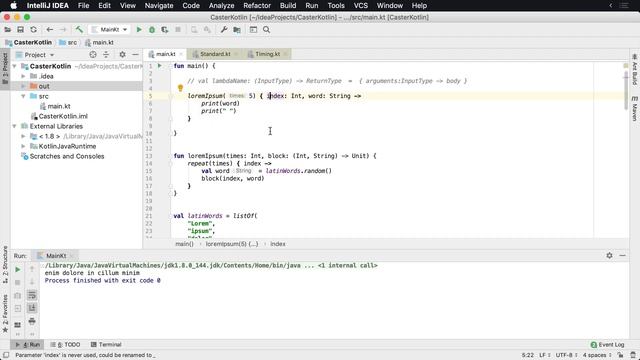Switch to the Timing.kt tab
The width and height of the screenshot is (640, 360).
click(x=267, y=54)
